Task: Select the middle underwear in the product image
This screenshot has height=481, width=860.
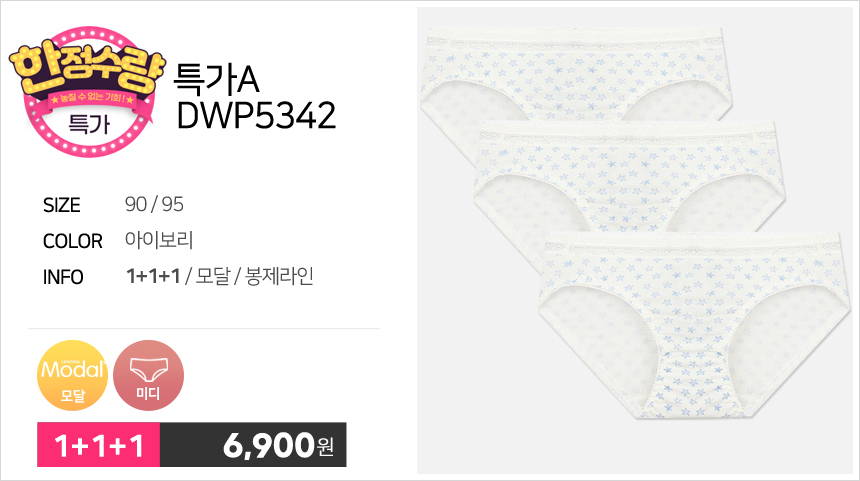Action: [630, 176]
